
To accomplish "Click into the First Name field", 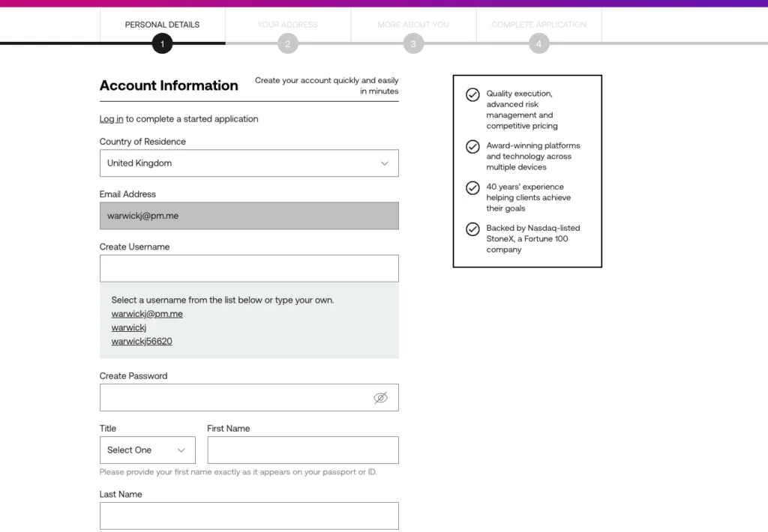I will [302, 450].
